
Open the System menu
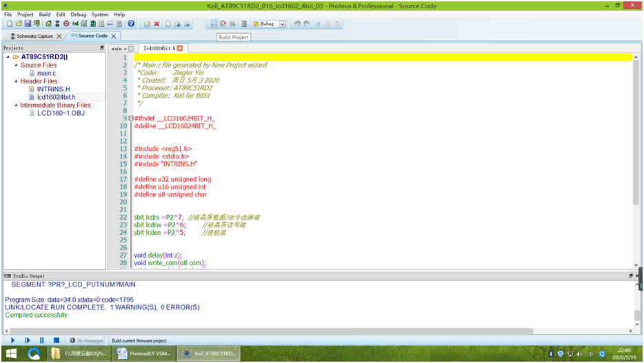coord(100,14)
